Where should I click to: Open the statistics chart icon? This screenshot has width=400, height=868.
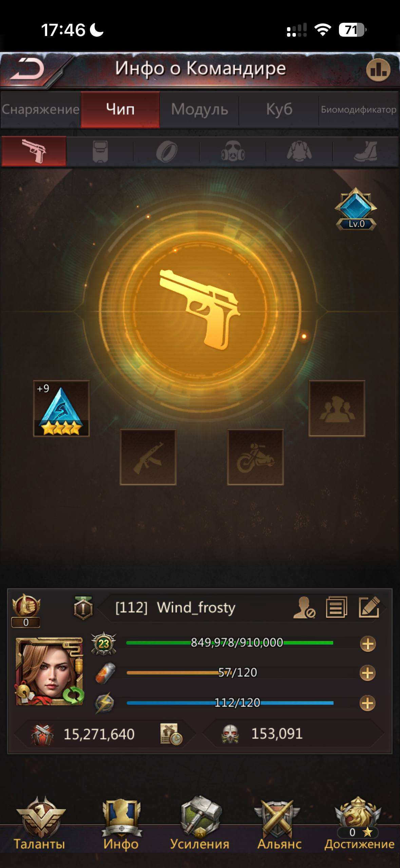pos(378,70)
